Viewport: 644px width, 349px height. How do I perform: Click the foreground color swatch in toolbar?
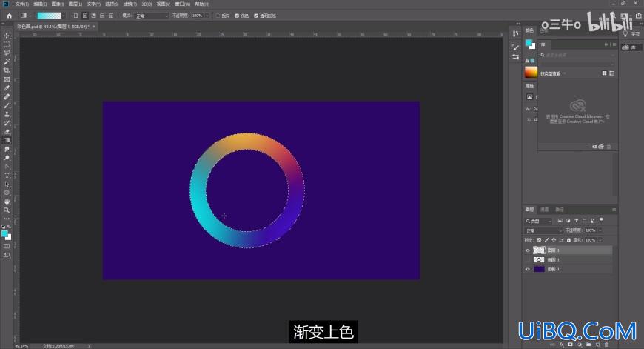point(5,234)
